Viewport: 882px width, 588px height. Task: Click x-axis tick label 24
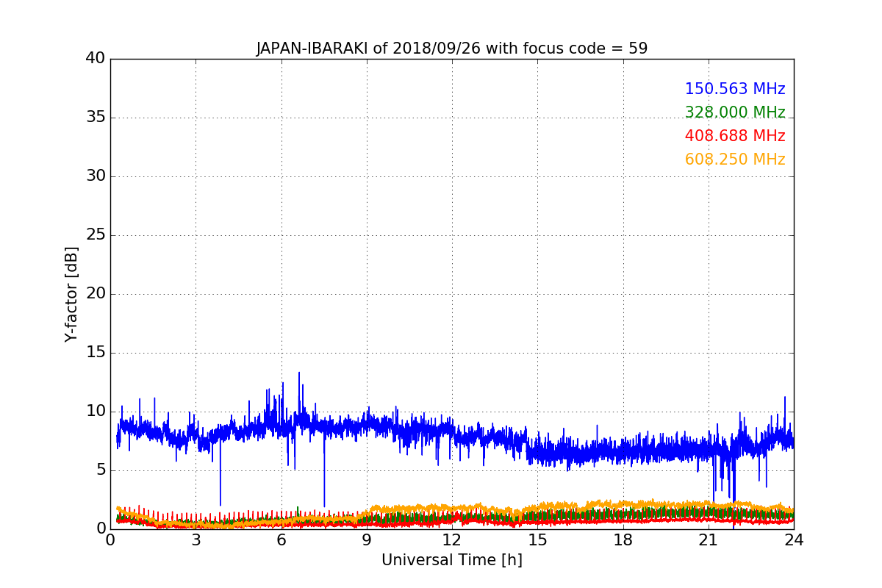pos(794,540)
